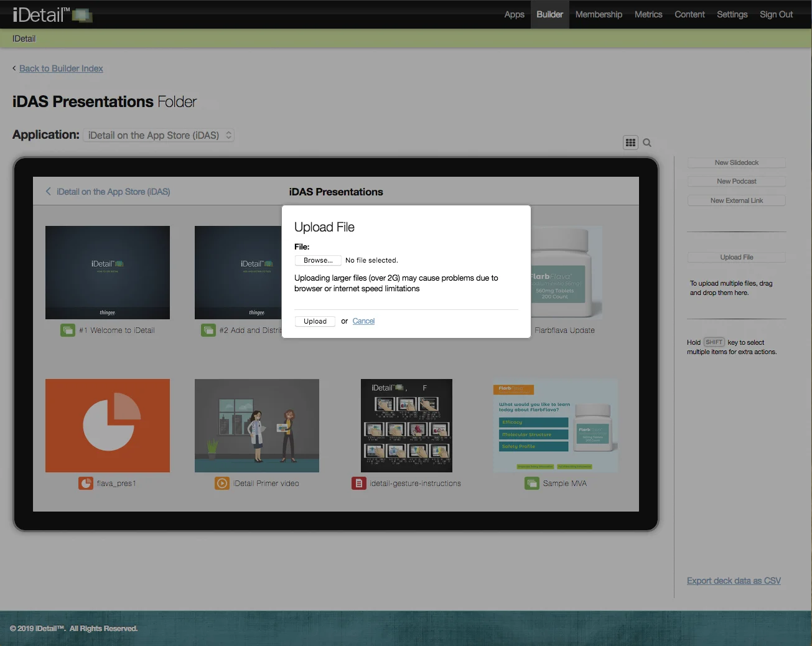Open Metrics navigation item
Screen dimensions: 812x646
[x=648, y=14]
